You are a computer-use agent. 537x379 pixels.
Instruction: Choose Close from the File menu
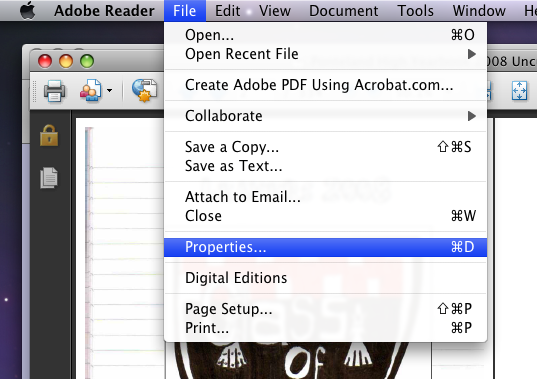(x=325, y=216)
